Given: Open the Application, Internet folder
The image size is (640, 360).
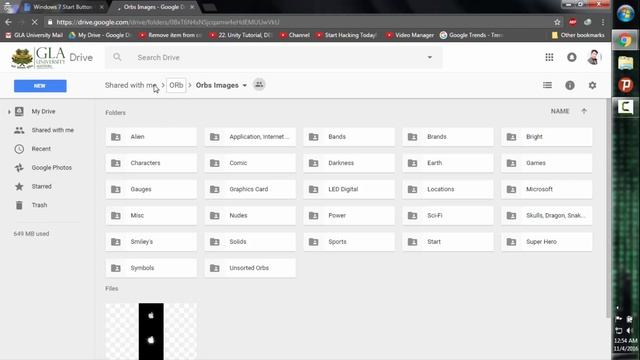Looking at the screenshot, I should point(250,137).
